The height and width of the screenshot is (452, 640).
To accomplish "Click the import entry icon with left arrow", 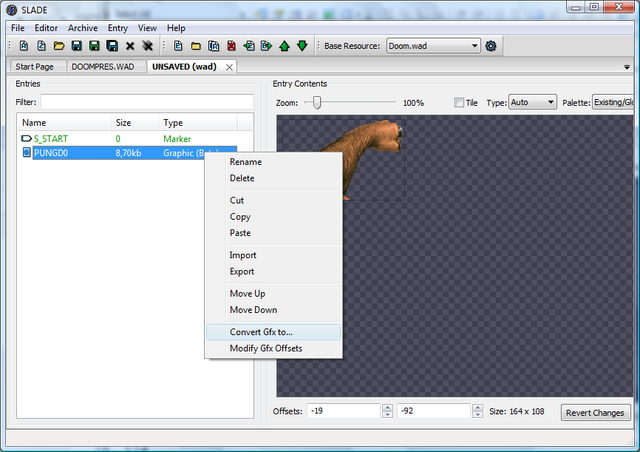I will tap(249, 46).
